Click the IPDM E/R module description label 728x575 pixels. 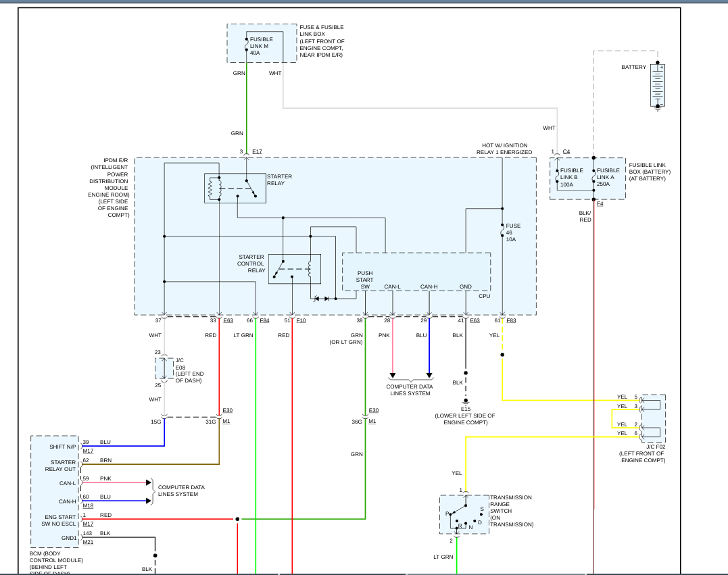(x=110, y=188)
